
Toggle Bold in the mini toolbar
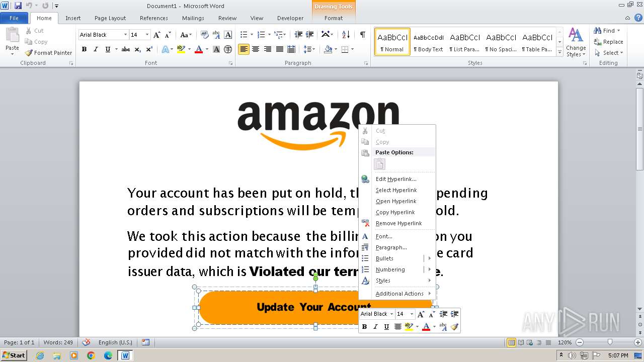pyautogui.click(x=364, y=327)
